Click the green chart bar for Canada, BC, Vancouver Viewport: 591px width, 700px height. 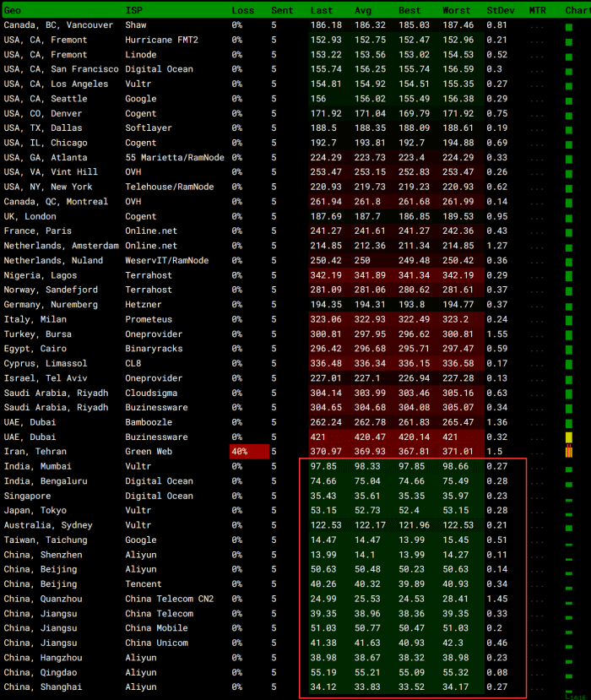click(x=569, y=27)
